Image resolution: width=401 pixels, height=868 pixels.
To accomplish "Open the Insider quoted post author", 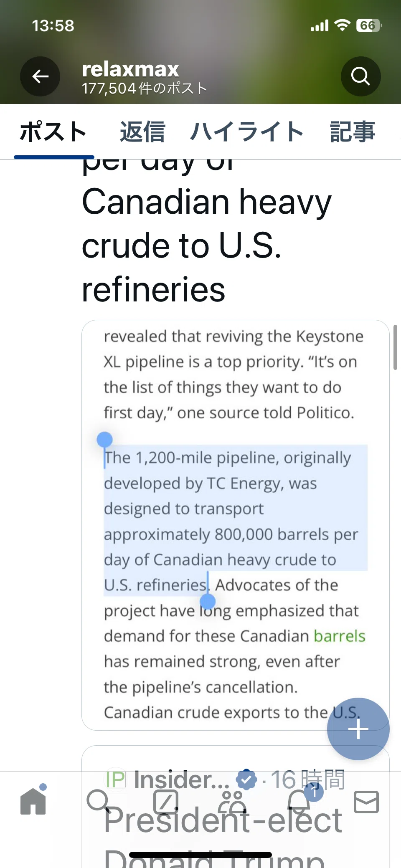I will (181, 779).
